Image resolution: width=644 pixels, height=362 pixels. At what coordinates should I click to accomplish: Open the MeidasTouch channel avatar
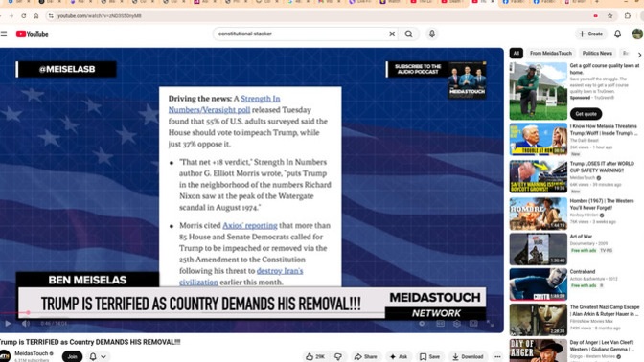click(5, 356)
